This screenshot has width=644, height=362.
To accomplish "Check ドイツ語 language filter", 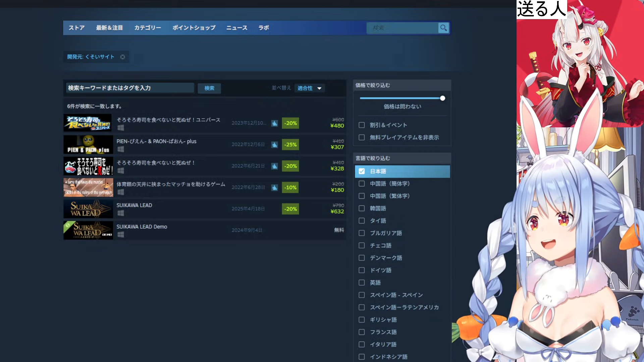I will click(362, 270).
